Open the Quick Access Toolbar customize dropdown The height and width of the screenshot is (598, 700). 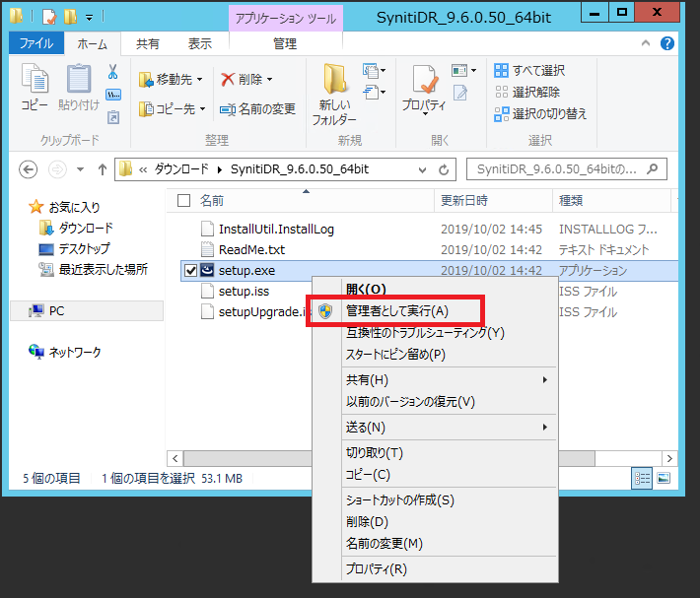(90, 18)
